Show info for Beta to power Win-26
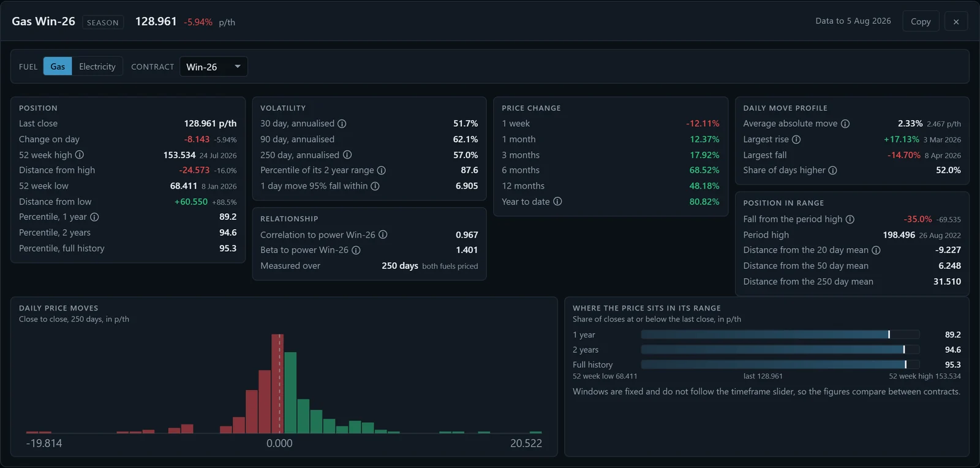 (x=356, y=250)
